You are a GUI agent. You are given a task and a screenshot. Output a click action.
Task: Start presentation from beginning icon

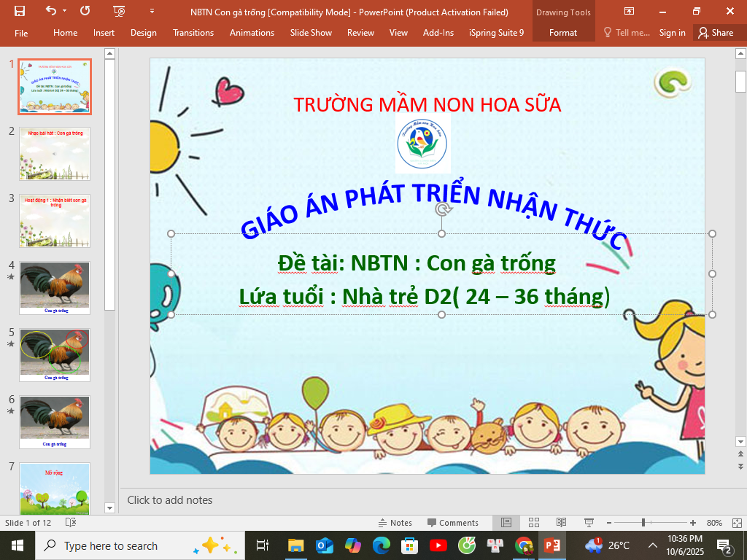click(x=119, y=11)
